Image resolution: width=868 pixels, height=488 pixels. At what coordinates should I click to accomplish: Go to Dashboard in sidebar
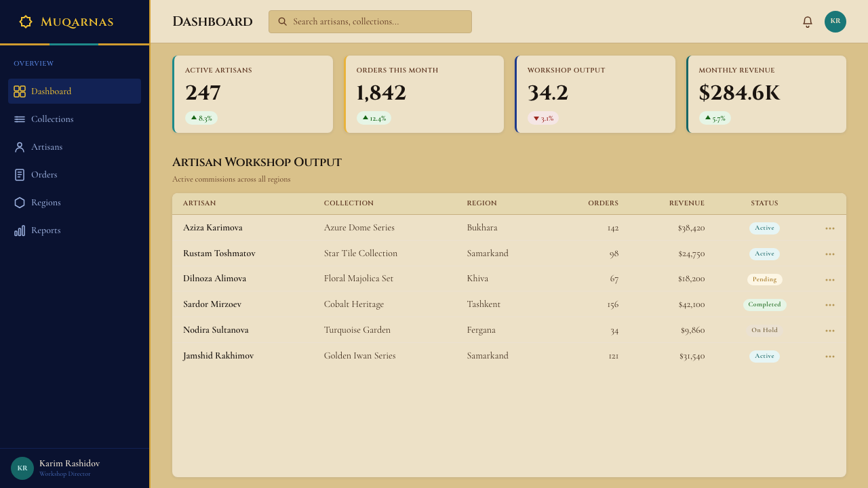pos(75,91)
